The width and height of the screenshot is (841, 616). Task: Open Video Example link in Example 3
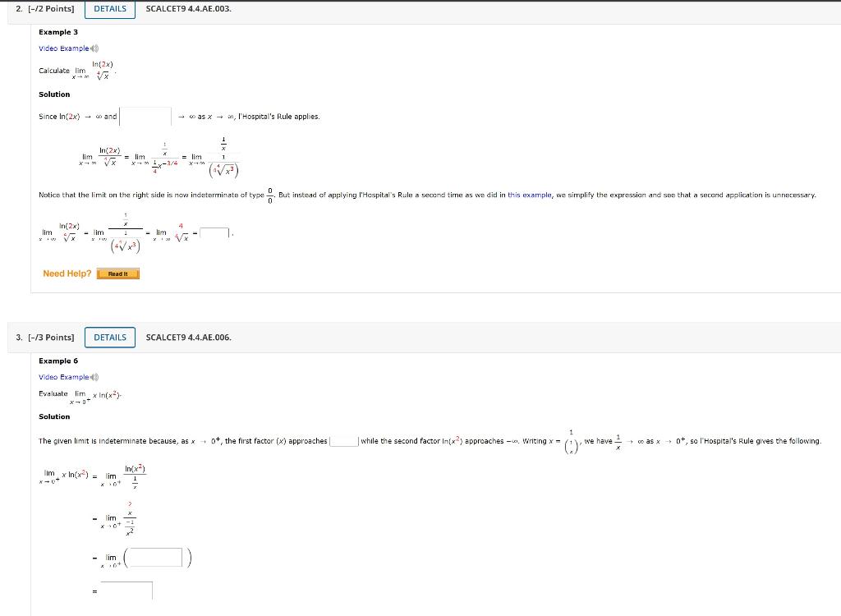(x=64, y=48)
